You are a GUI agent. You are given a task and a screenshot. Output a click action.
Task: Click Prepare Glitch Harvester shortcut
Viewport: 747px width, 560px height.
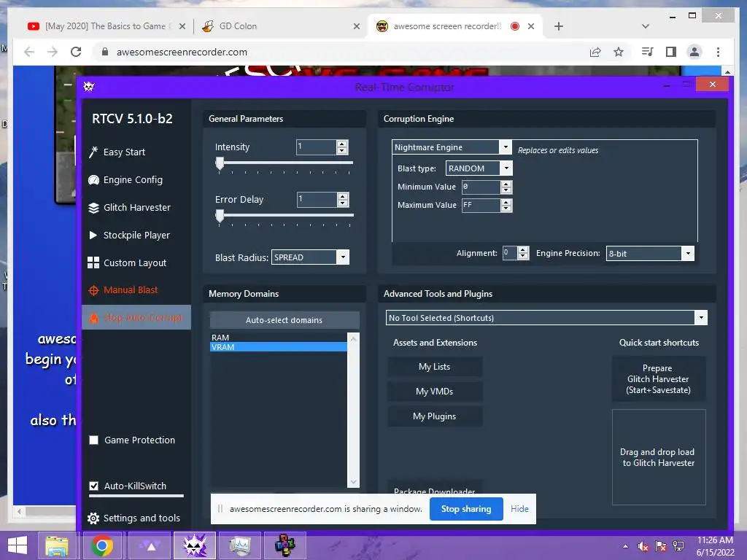659,379
